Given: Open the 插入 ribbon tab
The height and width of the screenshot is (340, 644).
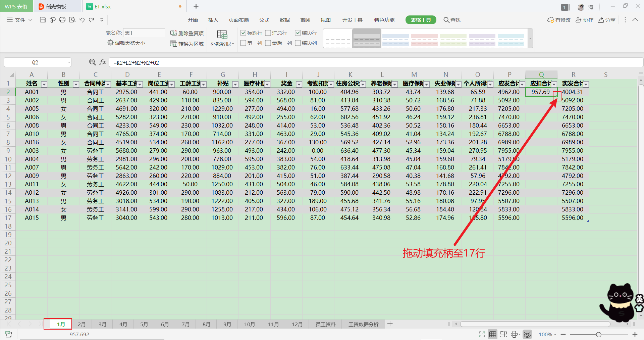Looking at the screenshot, I should click(x=213, y=20).
